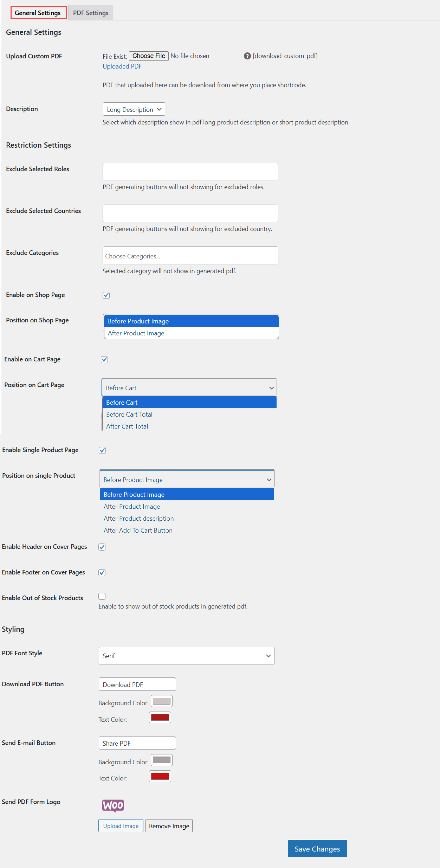Select the General Settings tab

38,12
